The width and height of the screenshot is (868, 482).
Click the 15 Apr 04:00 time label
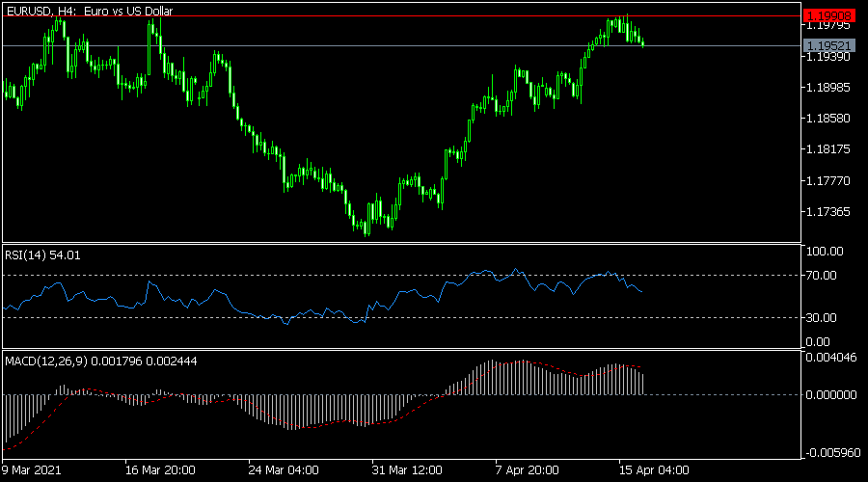coord(653,471)
